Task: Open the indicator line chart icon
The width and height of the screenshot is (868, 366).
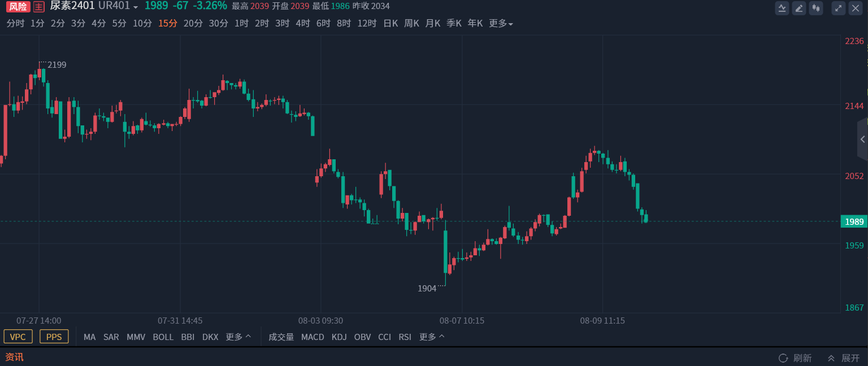Action: pos(782,8)
